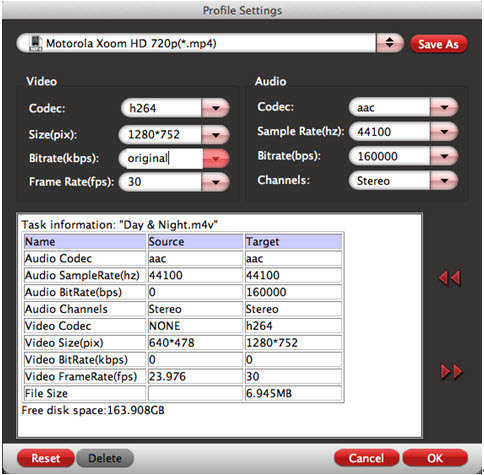
Task: Click the Save As button
Action: click(438, 44)
